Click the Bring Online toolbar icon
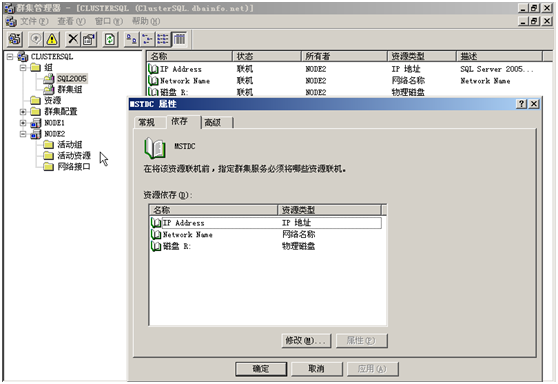Image resolution: width=558 pixels, height=384 pixels. pos(36,39)
